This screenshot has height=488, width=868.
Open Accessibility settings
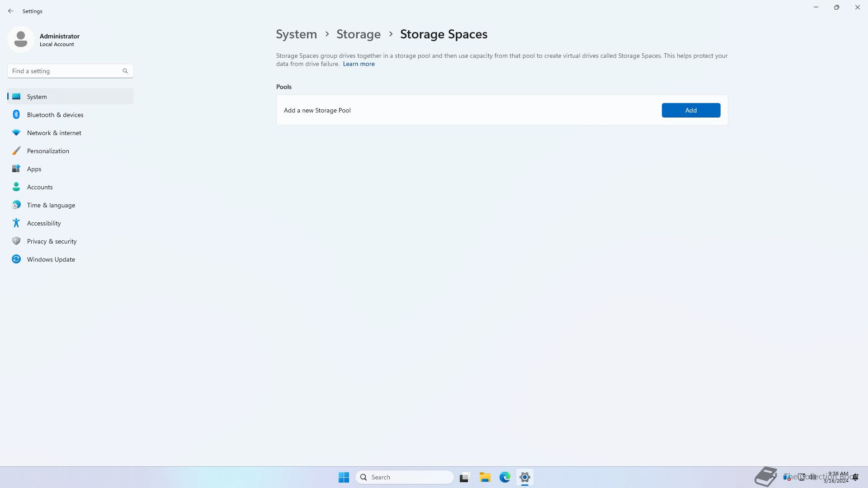(44, 223)
